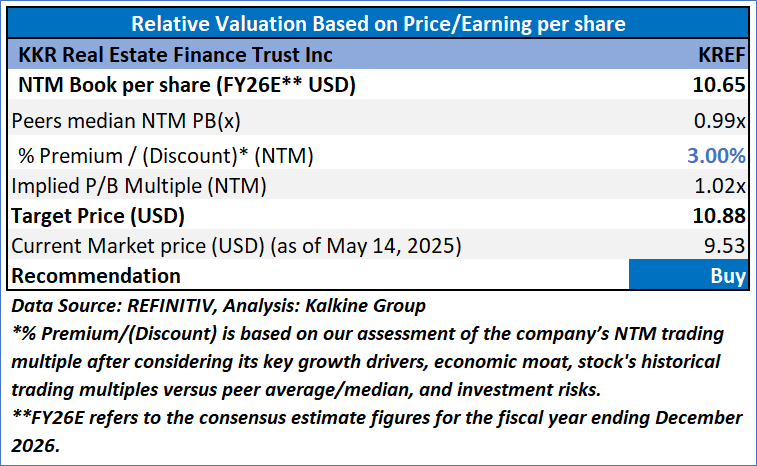The image size is (757, 466).
Task: Click the 10.88 target price value
Action: point(718,215)
